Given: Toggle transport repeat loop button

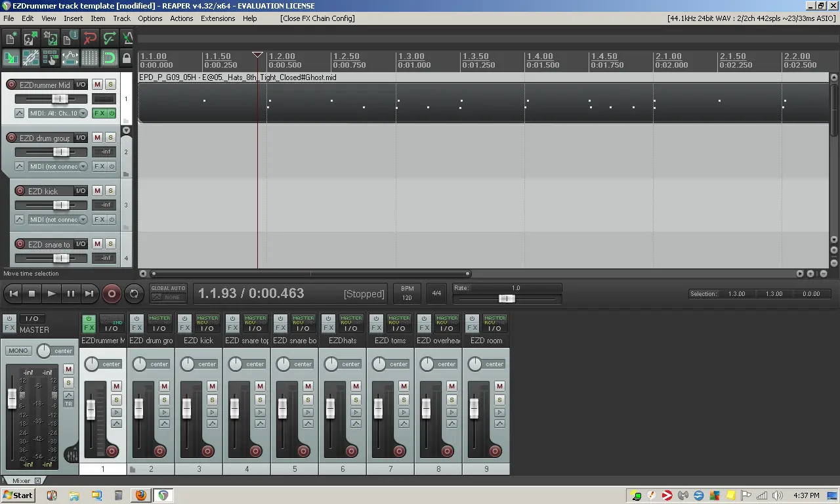Looking at the screenshot, I should pos(134,293).
